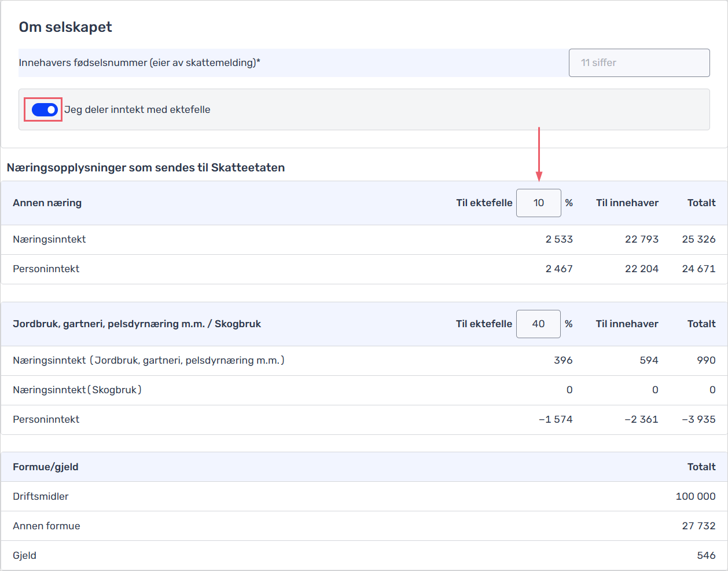
Task: Select Jordbruk Personinntekt total −3 935
Action: pos(698,419)
